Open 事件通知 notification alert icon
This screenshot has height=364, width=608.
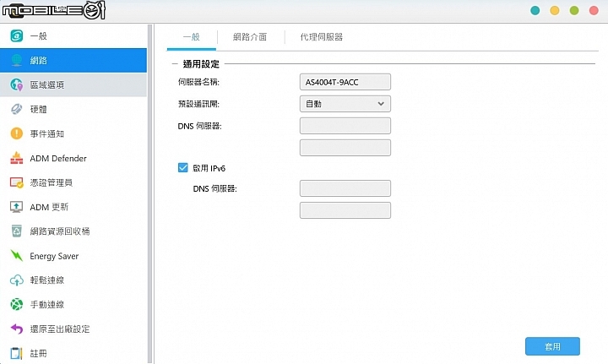(16, 133)
